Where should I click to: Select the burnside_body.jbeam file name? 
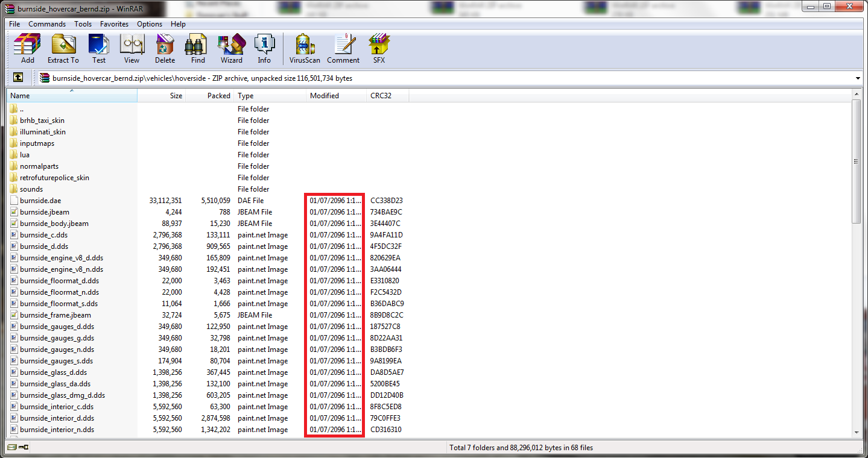[54, 224]
